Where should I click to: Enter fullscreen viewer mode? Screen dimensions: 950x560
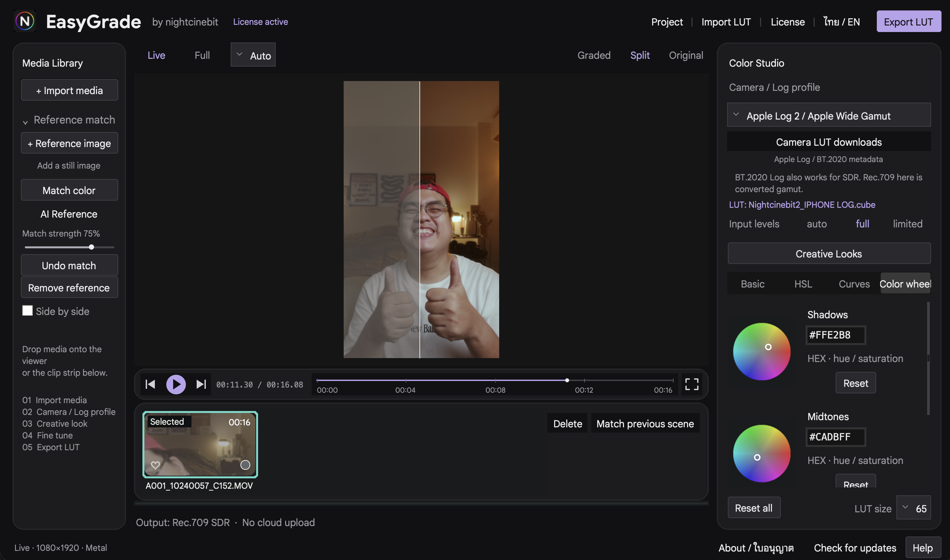pyautogui.click(x=691, y=384)
